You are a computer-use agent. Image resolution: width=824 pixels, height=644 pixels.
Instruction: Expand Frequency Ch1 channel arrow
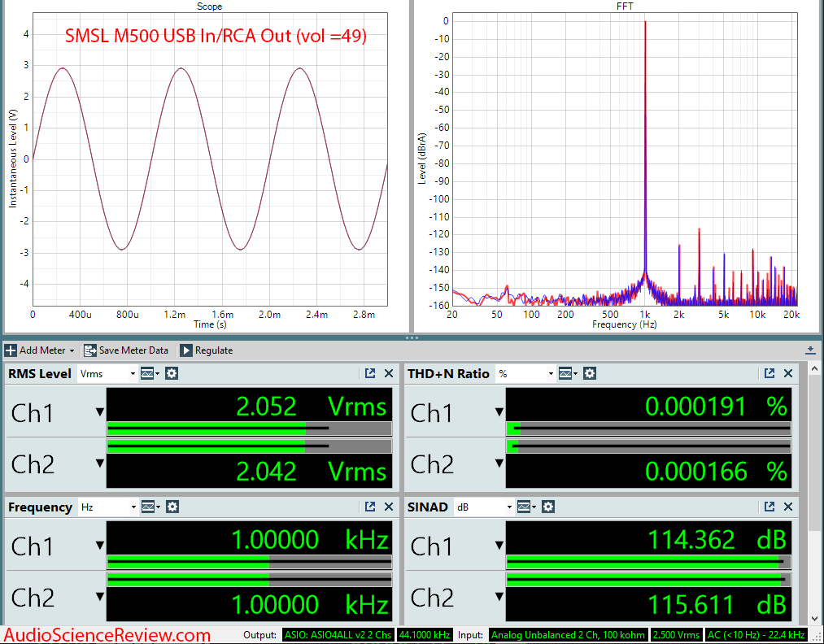click(100, 546)
